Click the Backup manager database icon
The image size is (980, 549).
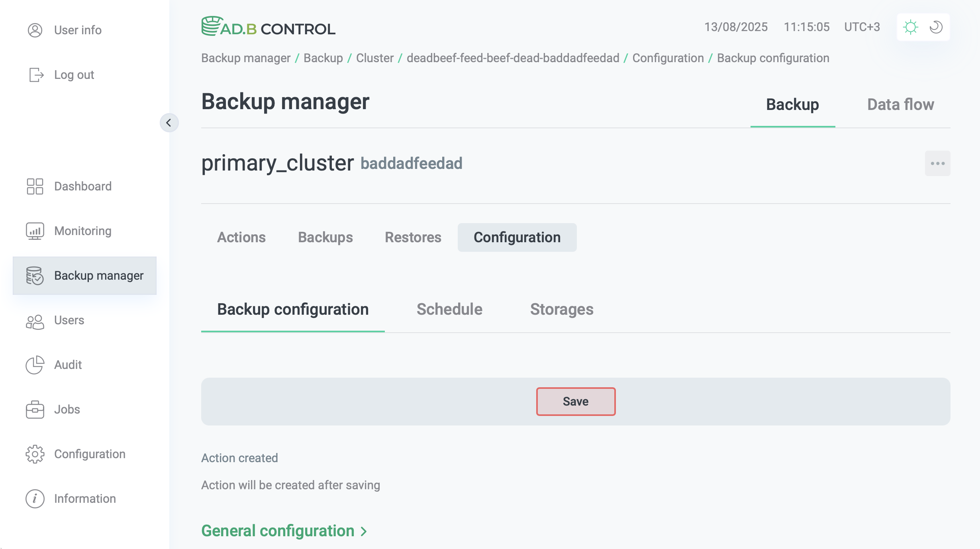click(x=35, y=275)
